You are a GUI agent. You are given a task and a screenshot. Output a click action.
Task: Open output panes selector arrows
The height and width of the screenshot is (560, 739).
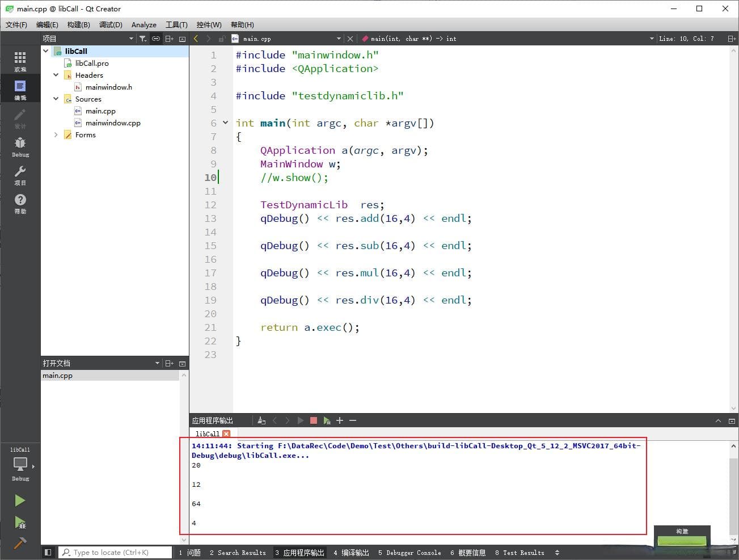tap(557, 553)
